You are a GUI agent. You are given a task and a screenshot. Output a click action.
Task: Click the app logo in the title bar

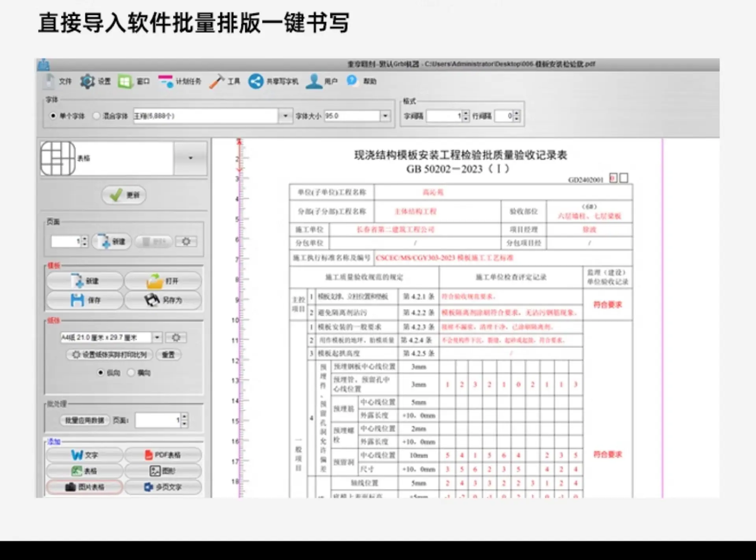43,65
